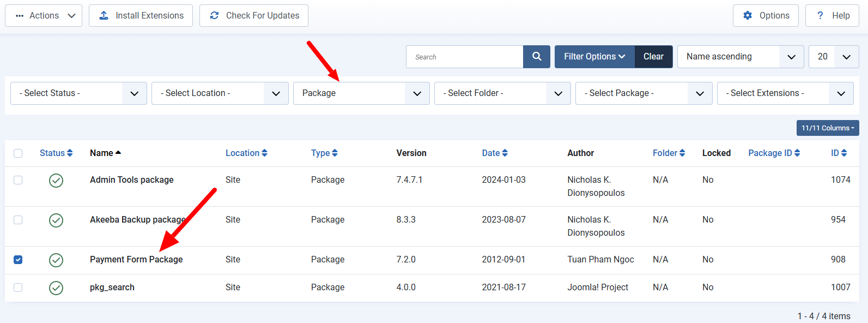Sort table by Name column

pyautogui.click(x=105, y=153)
